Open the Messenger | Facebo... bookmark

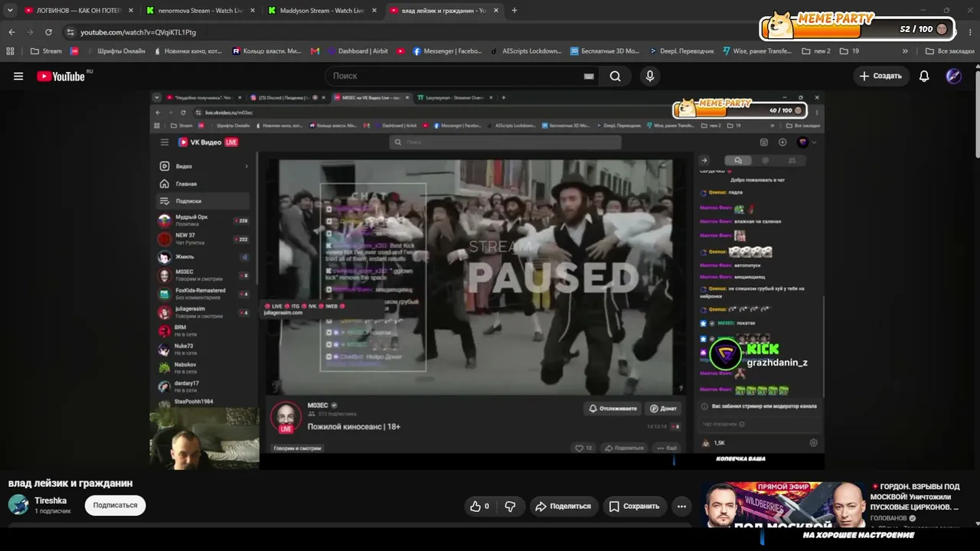click(447, 51)
